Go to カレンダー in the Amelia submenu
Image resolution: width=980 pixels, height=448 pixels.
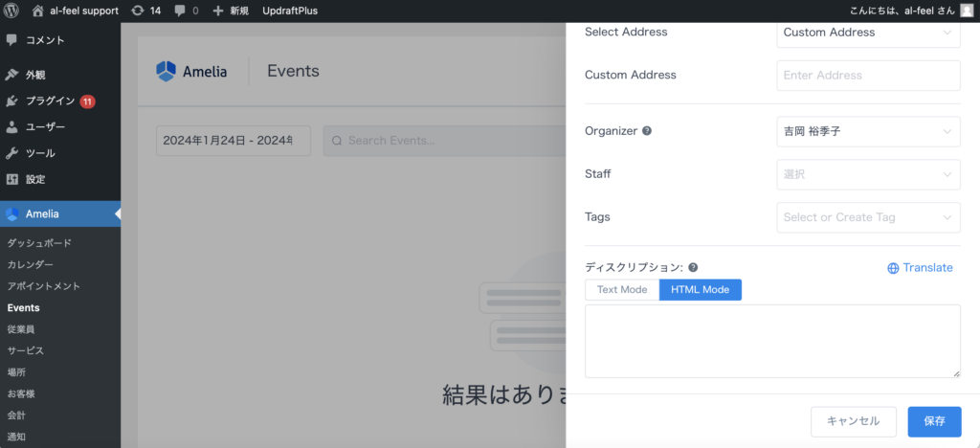tap(31, 264)
